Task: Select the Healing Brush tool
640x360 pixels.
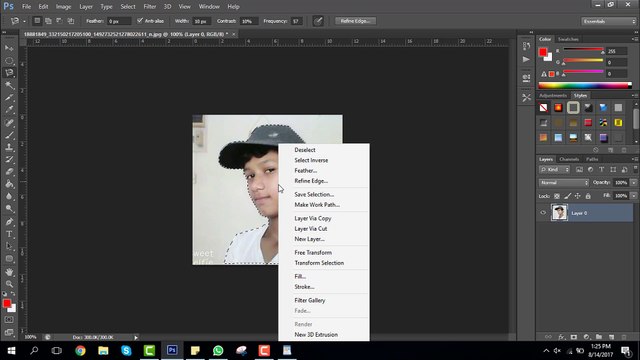Action: tap(9, 122)
